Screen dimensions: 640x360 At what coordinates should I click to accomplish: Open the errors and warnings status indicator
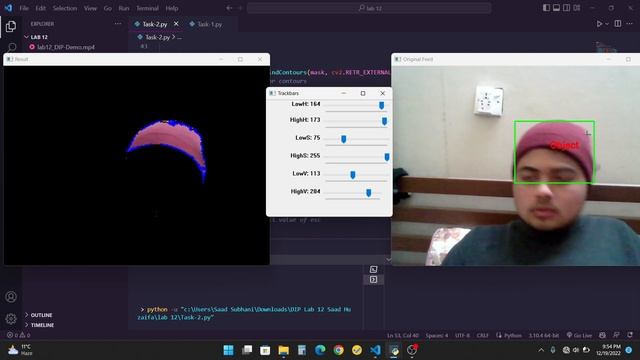18,335
